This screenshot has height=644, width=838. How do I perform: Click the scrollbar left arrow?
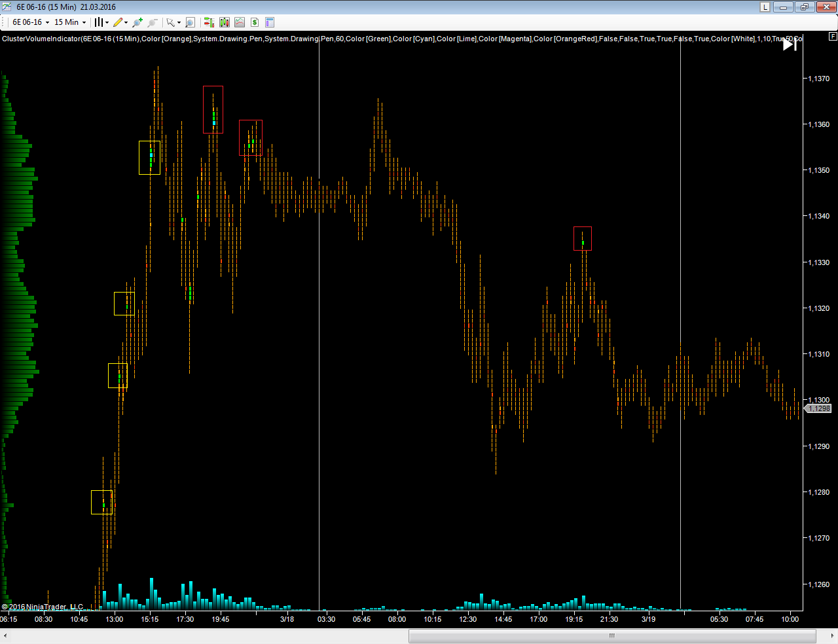pos(5,635)
